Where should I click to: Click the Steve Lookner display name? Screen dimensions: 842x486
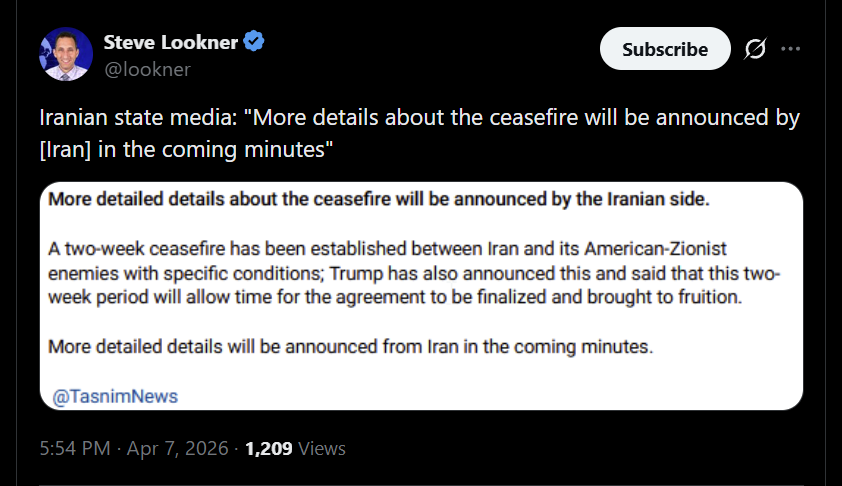coord(169,43)
